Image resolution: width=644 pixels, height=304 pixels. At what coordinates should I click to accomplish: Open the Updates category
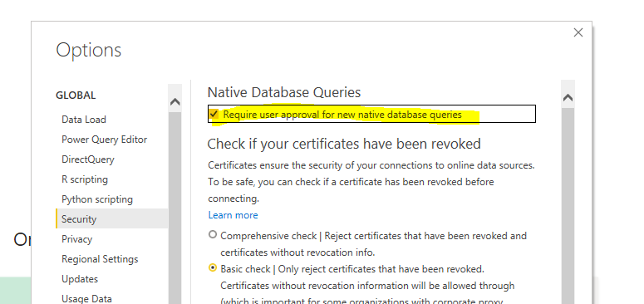pyautogui.click(x=80, y=279)
